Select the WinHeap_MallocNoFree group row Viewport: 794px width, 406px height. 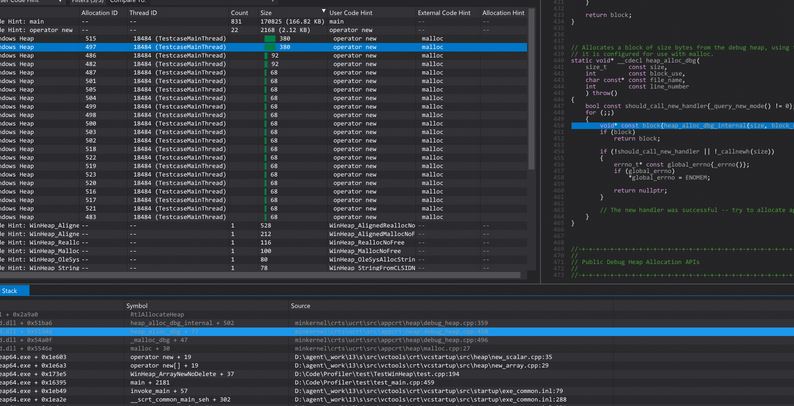click(x=263, y=251)
